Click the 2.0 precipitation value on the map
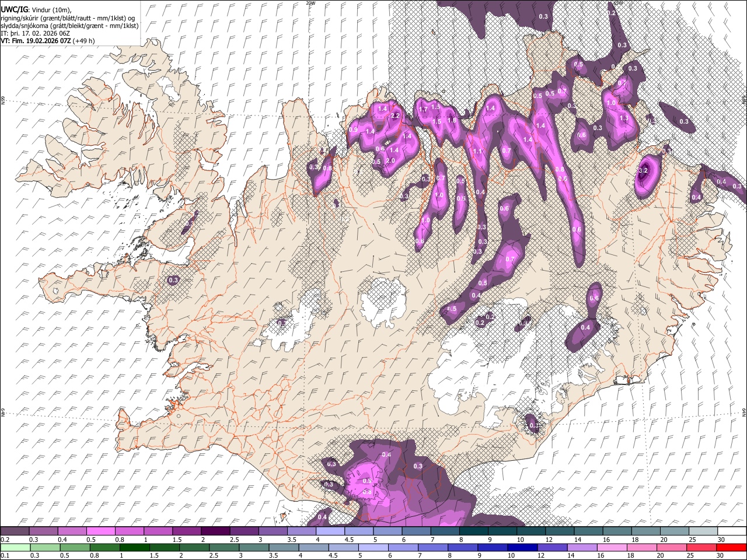Image resolution: width=747 pixels, height=560 pixels. coord(391,161)
